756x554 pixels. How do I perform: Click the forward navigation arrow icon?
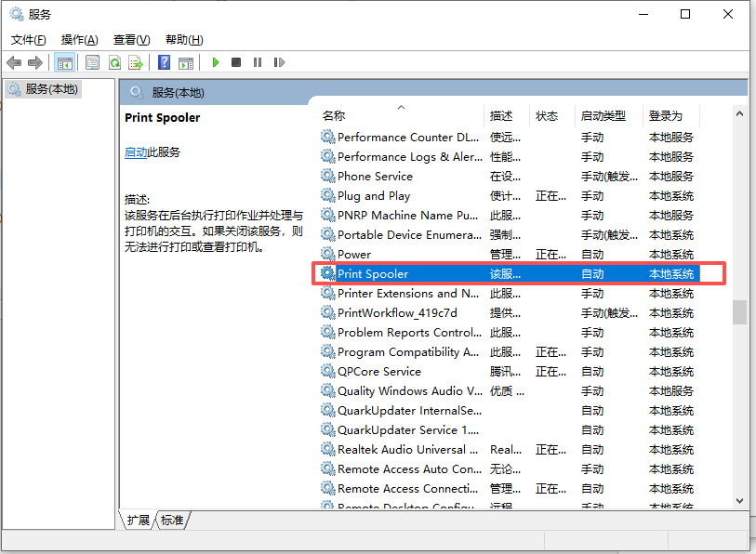[x=35, y=62]
